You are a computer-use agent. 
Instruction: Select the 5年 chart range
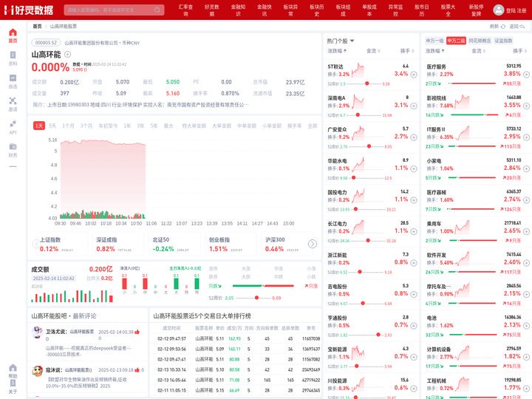(154, 126)
